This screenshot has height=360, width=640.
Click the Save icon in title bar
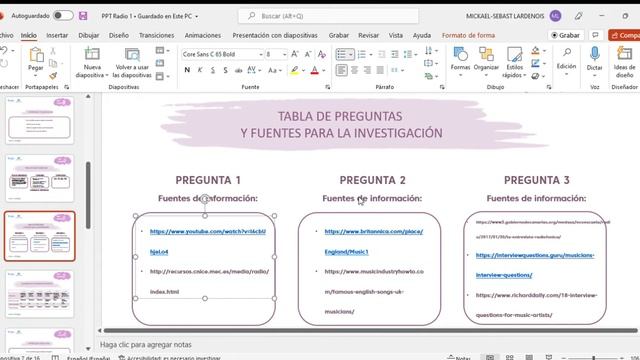(x=83, y=16)
